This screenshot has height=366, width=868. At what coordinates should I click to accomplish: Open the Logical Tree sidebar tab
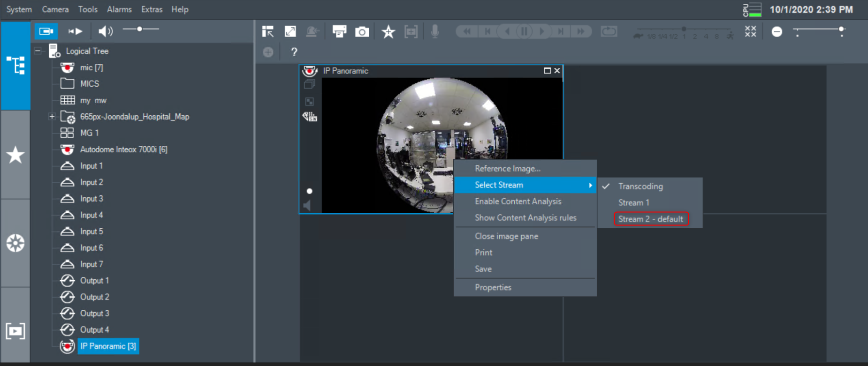[x=15, y=65]
